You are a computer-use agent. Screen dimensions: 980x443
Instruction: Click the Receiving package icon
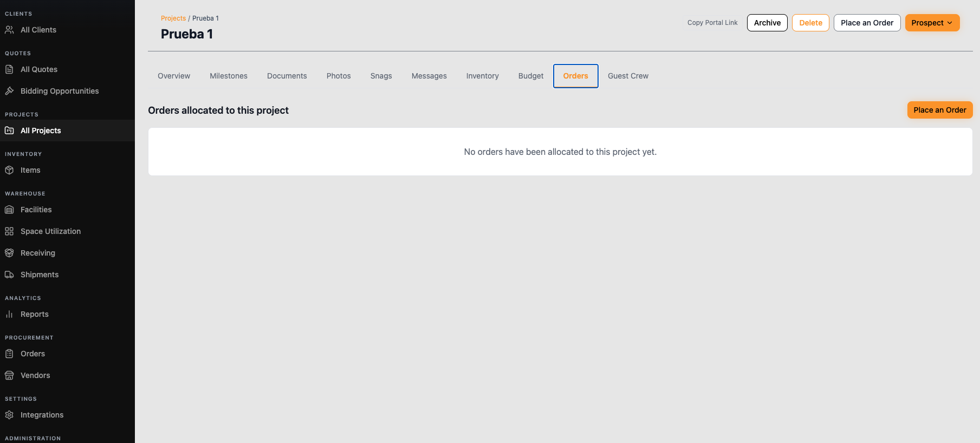(9, 253)
